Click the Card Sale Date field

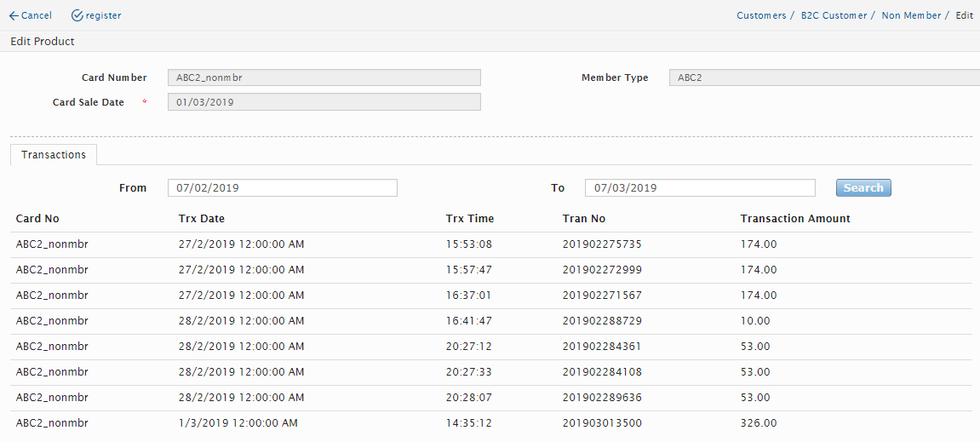[x=324, y=102]
